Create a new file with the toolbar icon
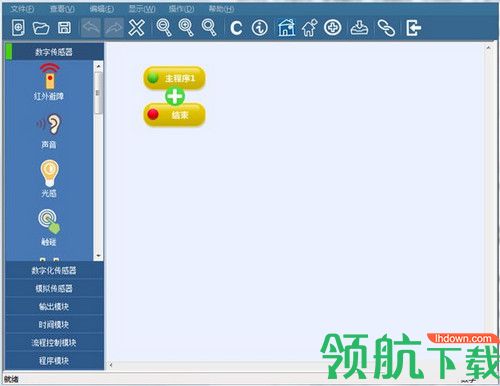 (x=18, y=28)
